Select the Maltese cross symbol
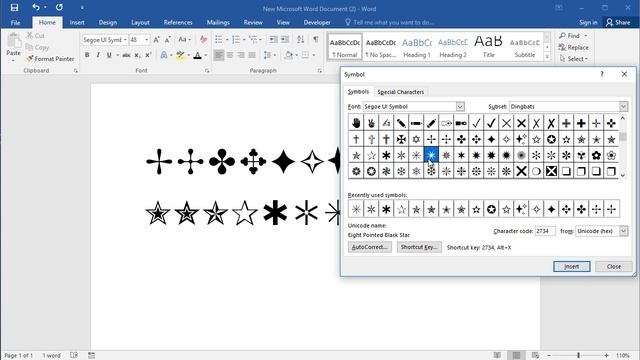This screenshot has height=360, width=640. [401, 139]
